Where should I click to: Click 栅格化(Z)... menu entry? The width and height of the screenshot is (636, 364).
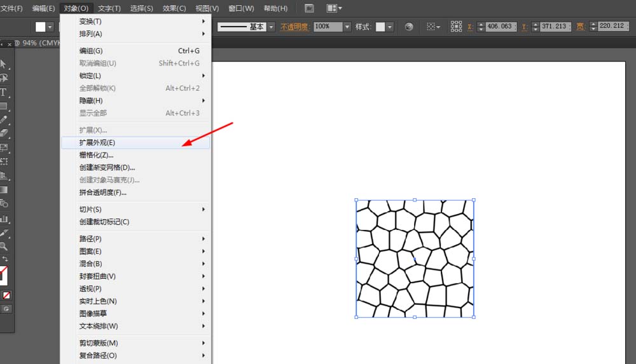[x=97, y=155]
